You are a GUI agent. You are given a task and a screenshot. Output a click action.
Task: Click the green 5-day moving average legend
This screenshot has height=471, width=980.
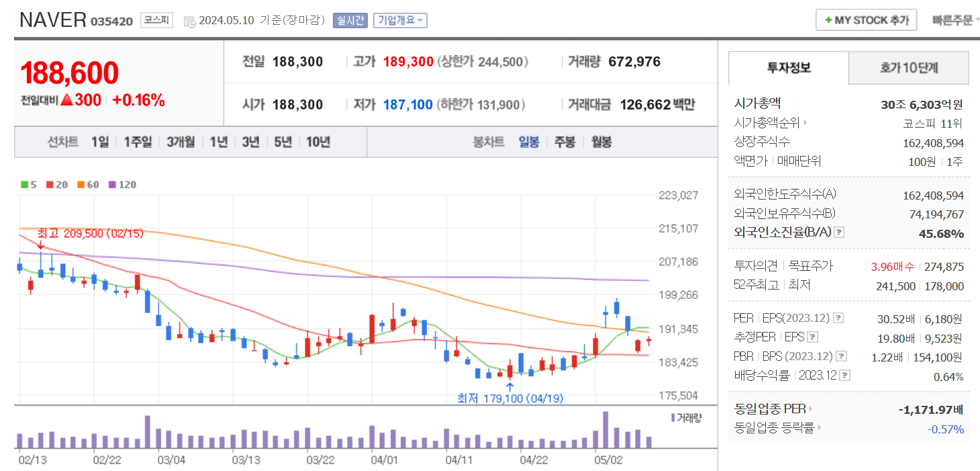(x=29, y=184)
